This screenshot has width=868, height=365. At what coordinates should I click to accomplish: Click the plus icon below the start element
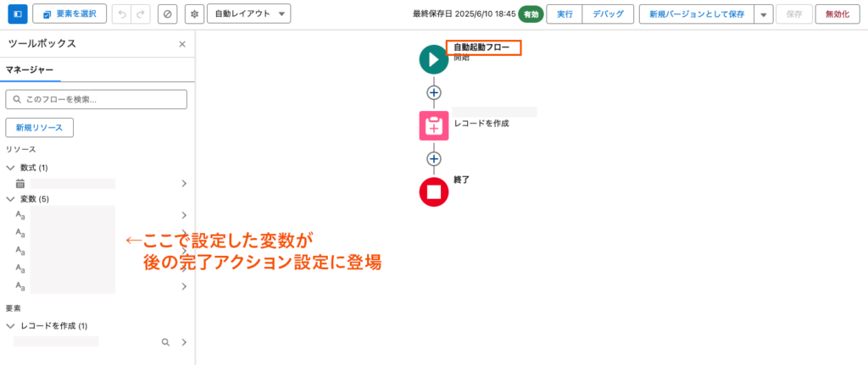tap(434, 92)
